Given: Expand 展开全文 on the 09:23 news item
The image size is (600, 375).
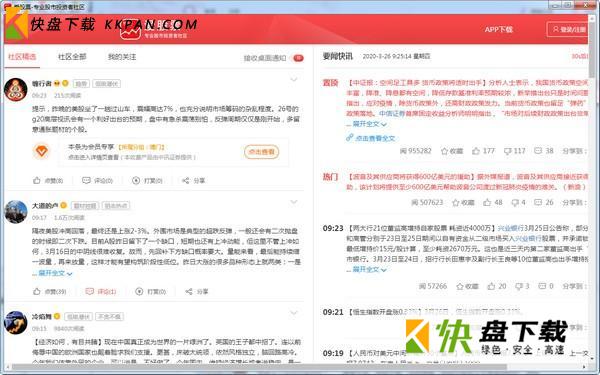Looking at the screenshot, I should point(370,269).
